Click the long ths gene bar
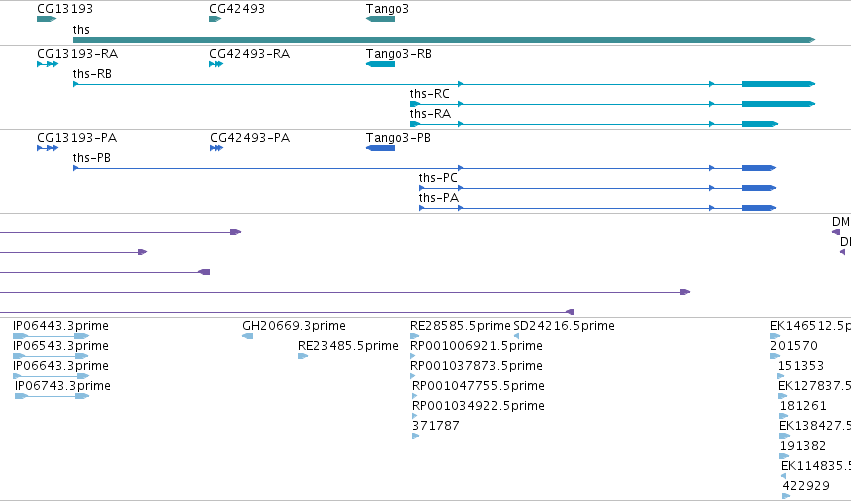 [x=444, y=40]
